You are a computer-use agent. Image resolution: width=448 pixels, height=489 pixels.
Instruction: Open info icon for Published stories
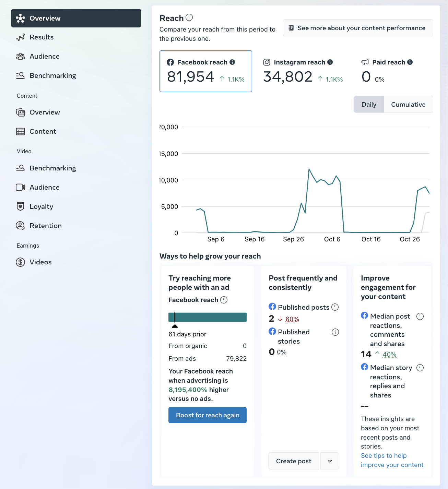(x=335, y=332)
